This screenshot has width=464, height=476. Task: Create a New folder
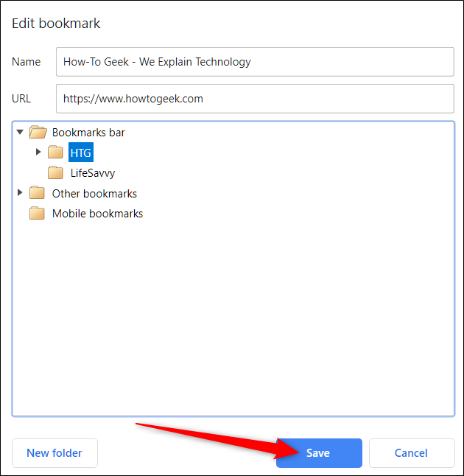[x=55, y=453]
